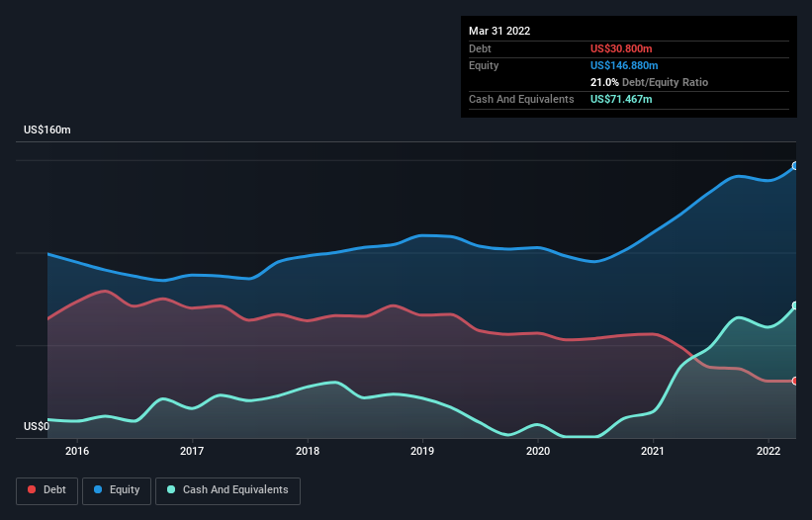Toggle the Equity legend button

117,490
